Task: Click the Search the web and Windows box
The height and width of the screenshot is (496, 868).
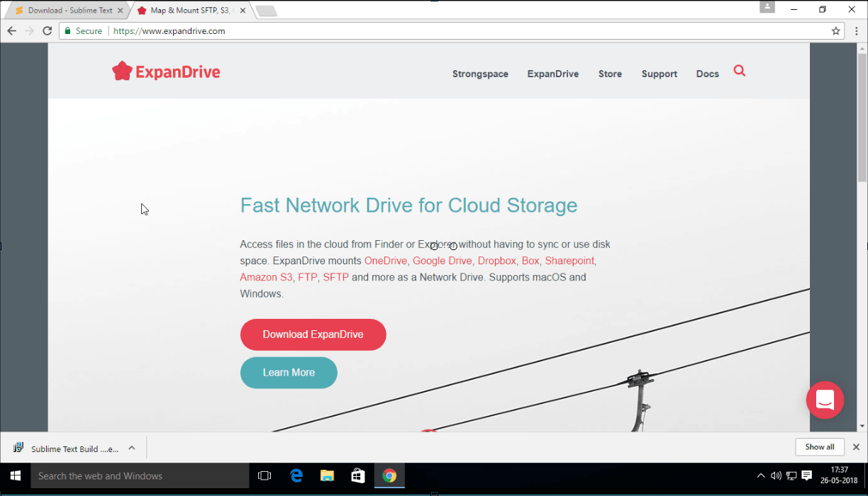Action: click(140, 475)
